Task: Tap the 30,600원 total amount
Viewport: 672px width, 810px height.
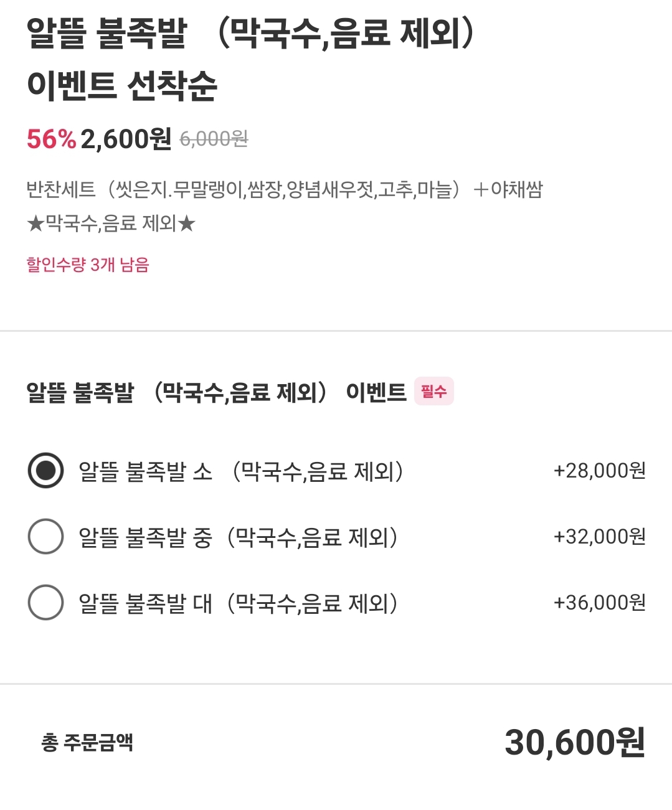Action: [x=574, y=742]
